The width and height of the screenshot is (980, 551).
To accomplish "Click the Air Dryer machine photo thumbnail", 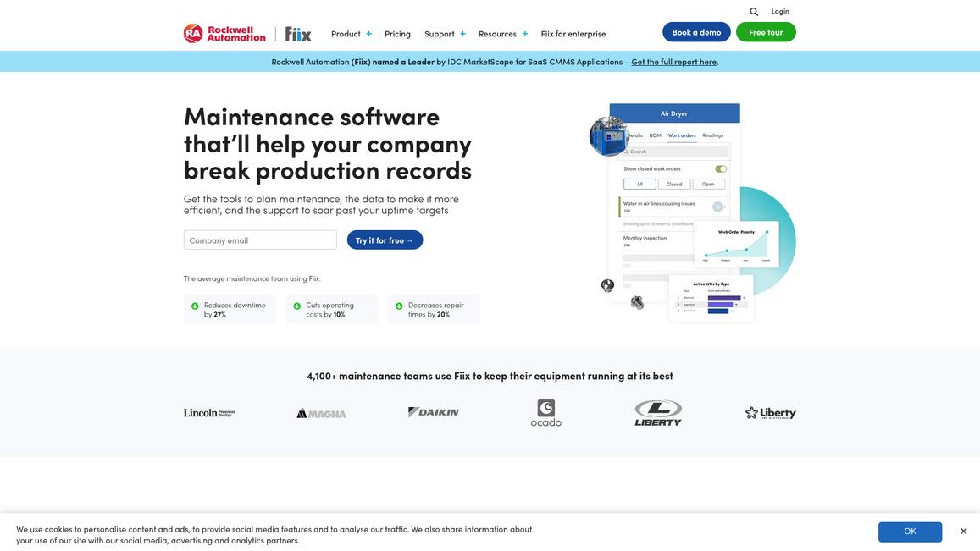I will (x=609, y=135).
